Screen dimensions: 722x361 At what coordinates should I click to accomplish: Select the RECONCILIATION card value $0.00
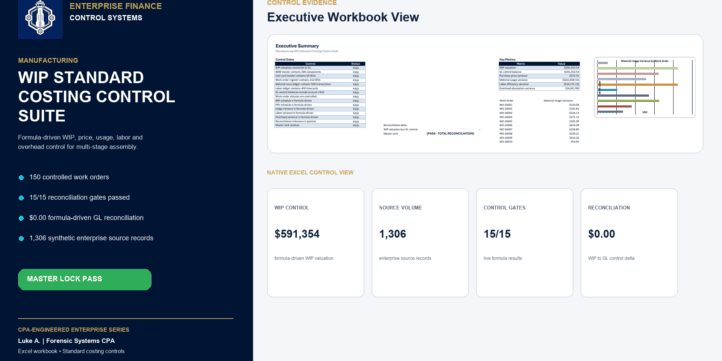coord(601,234)
